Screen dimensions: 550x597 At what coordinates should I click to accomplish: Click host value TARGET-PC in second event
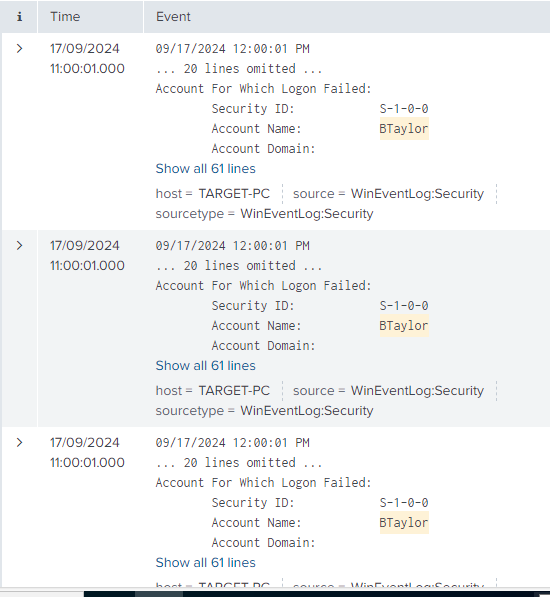[x=234, y=390]
